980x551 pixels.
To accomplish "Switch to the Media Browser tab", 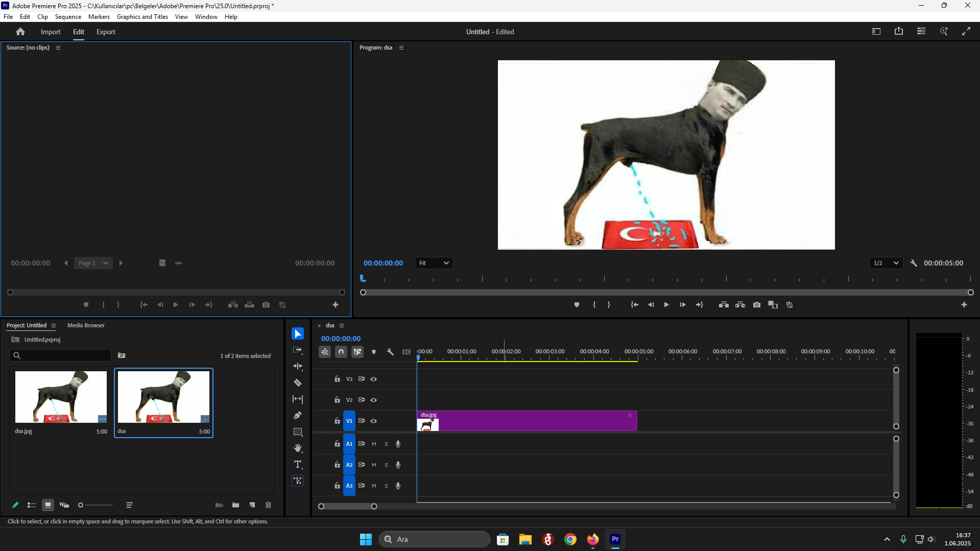I will tap(86, 325).
